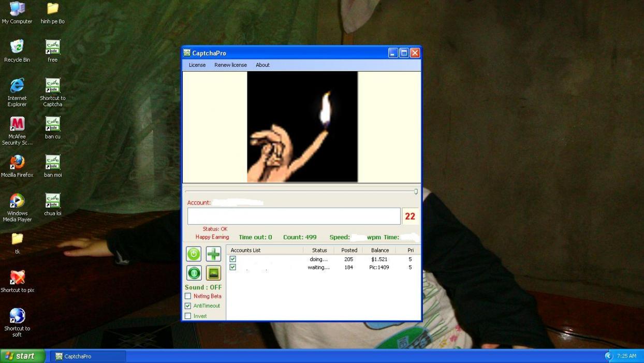Click the green pause button

click(x=194, y=273)
